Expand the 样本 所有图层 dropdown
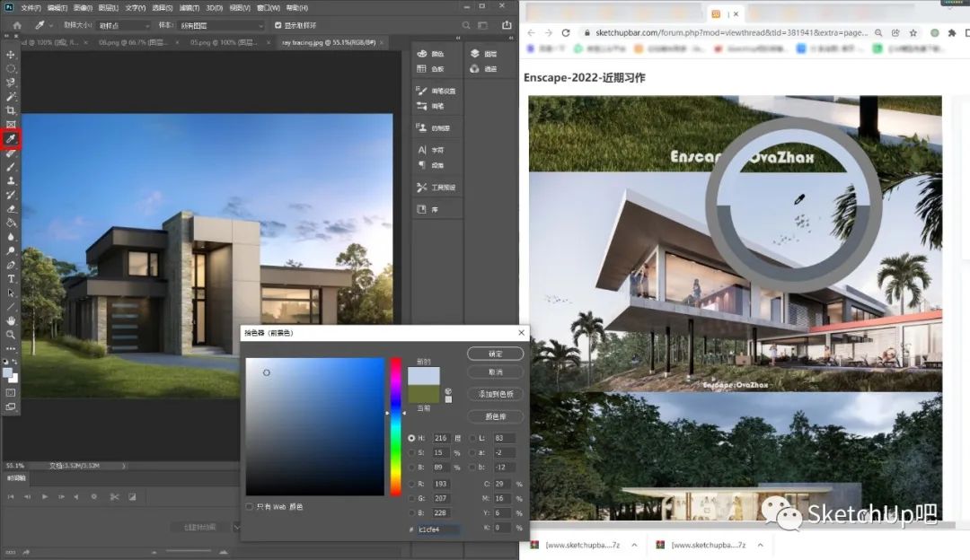Viewport: 970px width, 560px height. [x=220, y=25]
